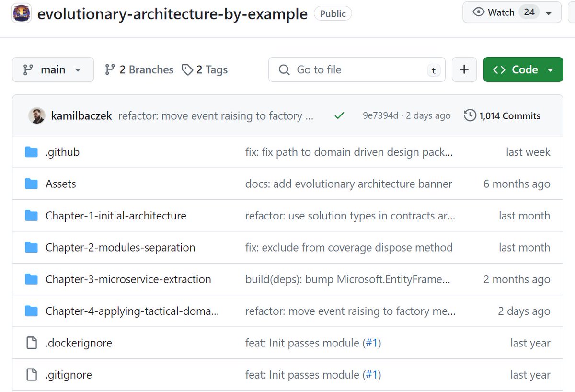Click the magnifier icon in the file search

(x=284, y=69)
